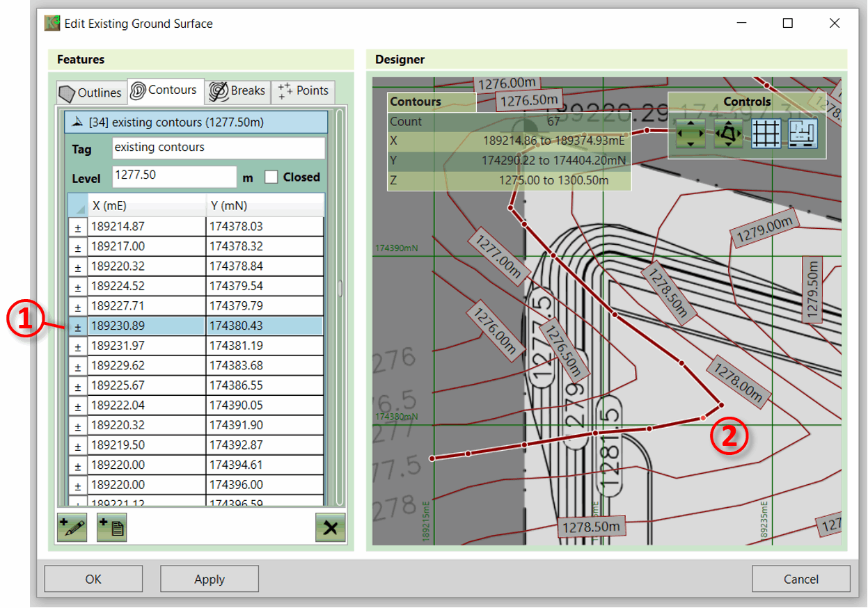Click the ± button for row 189227.71
This screenshot has width=868, height=608.
[78, 306]
